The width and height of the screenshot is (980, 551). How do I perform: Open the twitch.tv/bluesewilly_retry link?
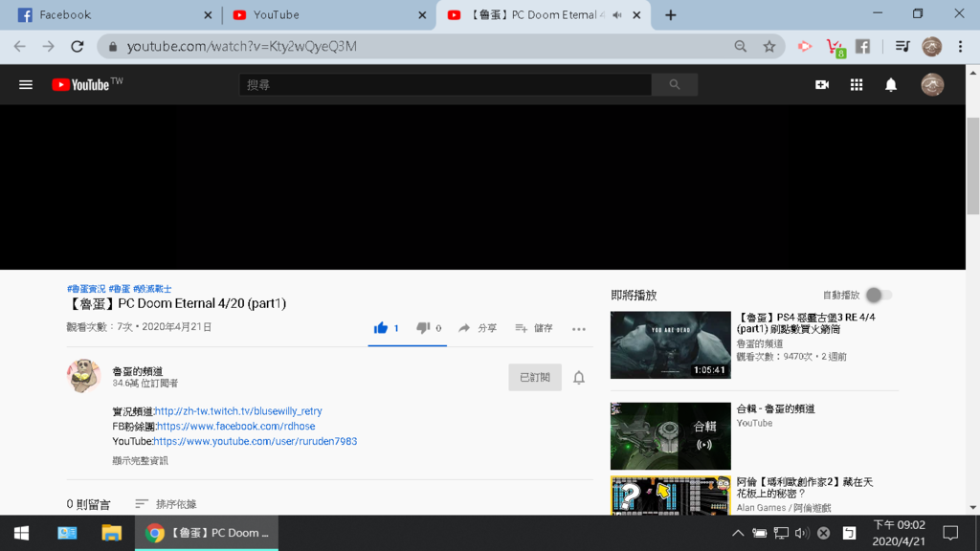coord(238,411)
